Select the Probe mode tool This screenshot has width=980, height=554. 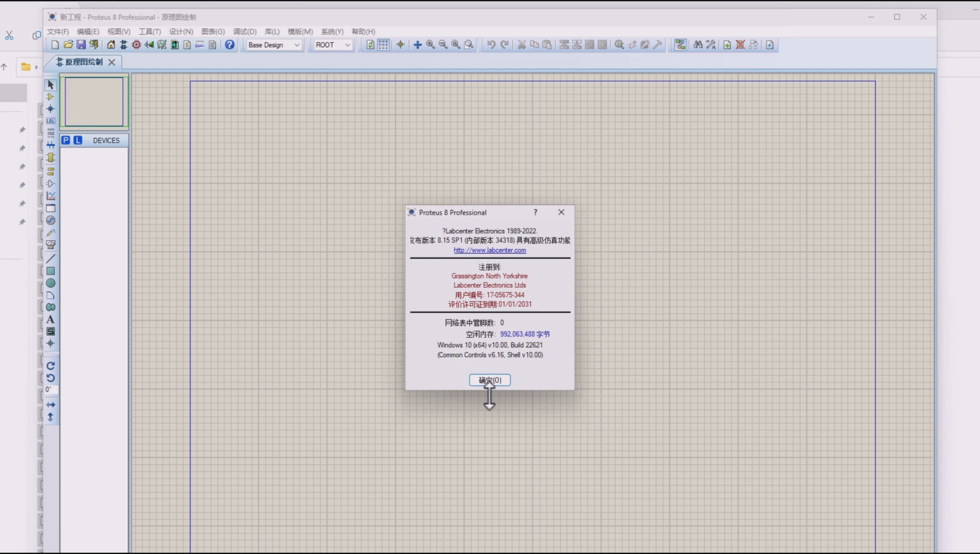[50, 233]
